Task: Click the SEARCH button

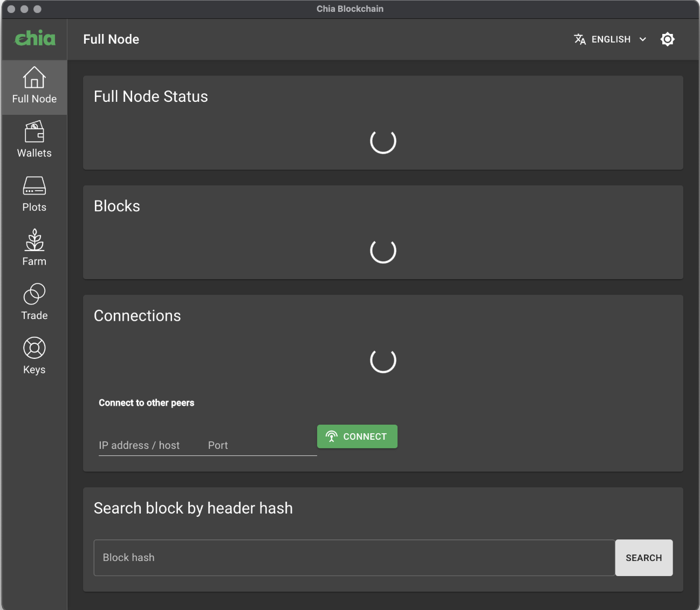Action: tap(644, 558)
